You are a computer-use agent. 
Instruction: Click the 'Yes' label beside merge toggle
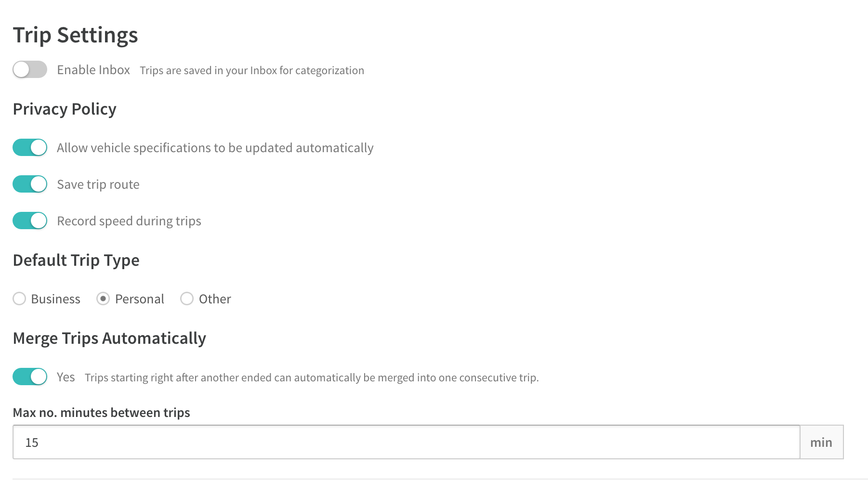(66, 377)
